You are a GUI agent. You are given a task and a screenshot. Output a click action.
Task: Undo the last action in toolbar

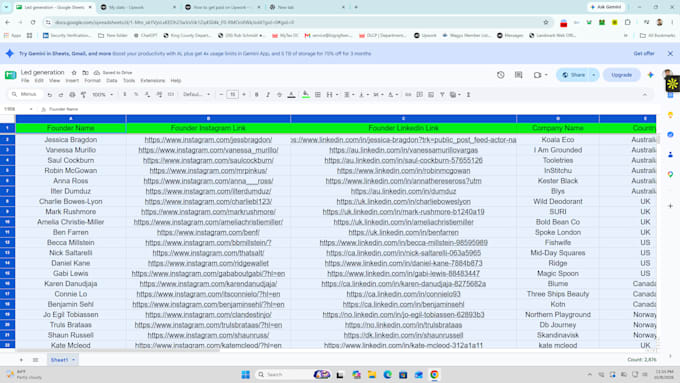[50, 95]
